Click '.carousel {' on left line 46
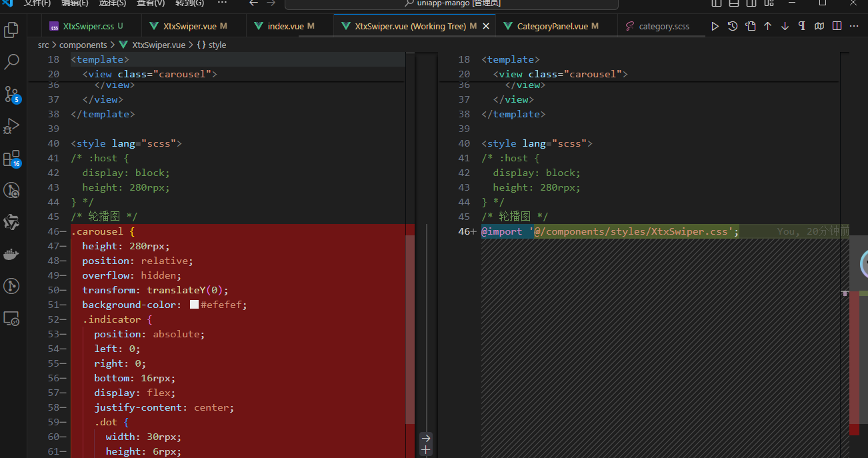868x458 pixels. [103, 231]
